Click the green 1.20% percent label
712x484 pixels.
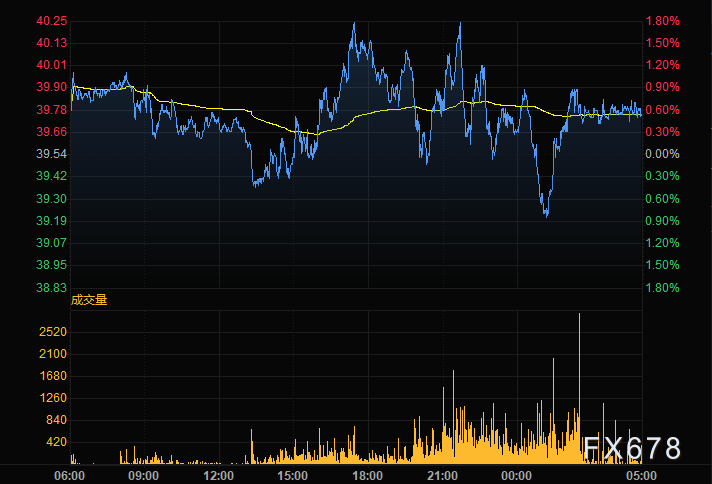click(663, 243)
